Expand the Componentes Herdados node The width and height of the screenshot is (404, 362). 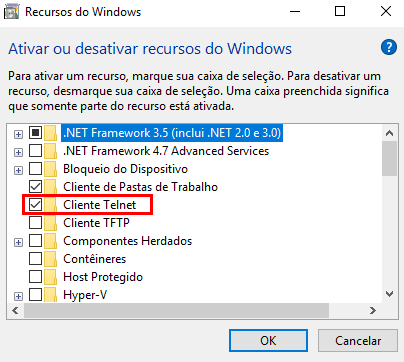(x=18, y=242)
